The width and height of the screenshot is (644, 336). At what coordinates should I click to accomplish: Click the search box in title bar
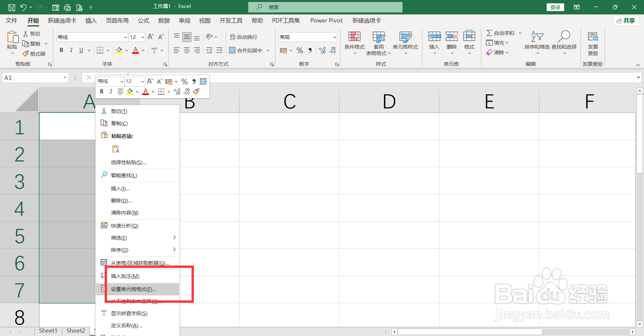pos(325,7)
